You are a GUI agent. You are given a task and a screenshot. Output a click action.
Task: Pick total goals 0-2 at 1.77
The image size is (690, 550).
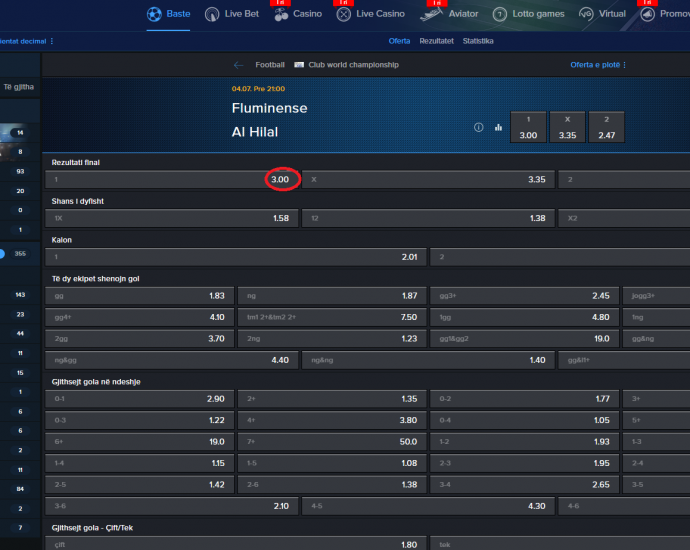point(525,399)
